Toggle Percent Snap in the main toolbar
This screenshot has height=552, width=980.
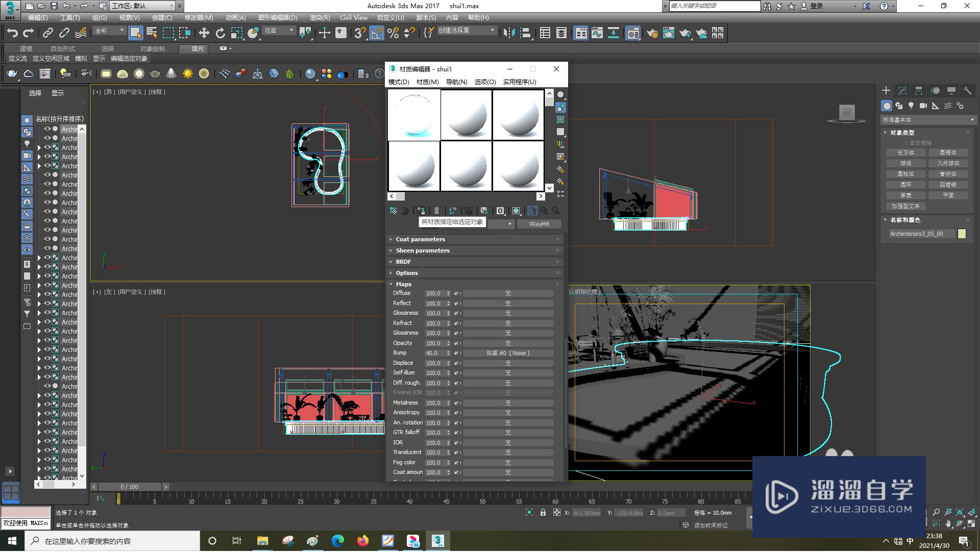pos(393,33)
